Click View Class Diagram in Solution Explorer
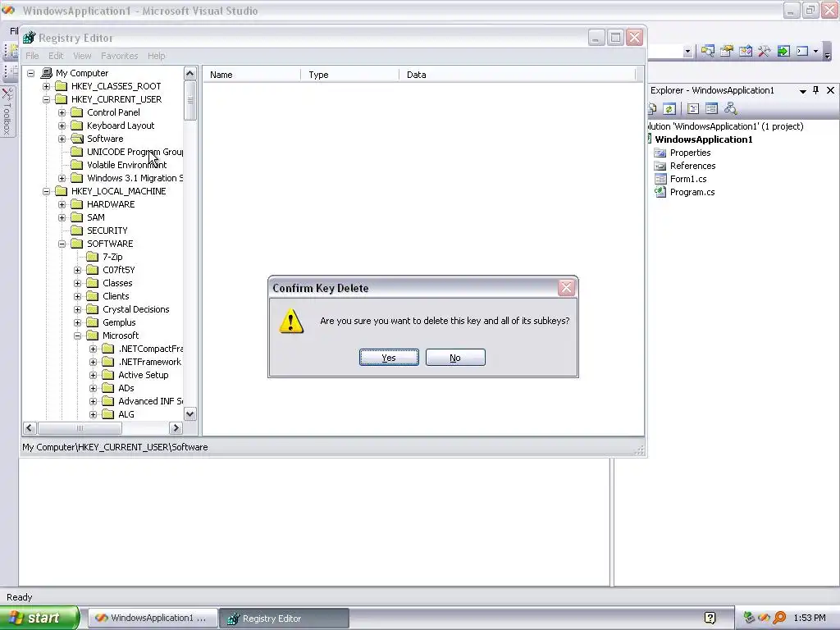 pyautogui.click(x=731, y=109)
